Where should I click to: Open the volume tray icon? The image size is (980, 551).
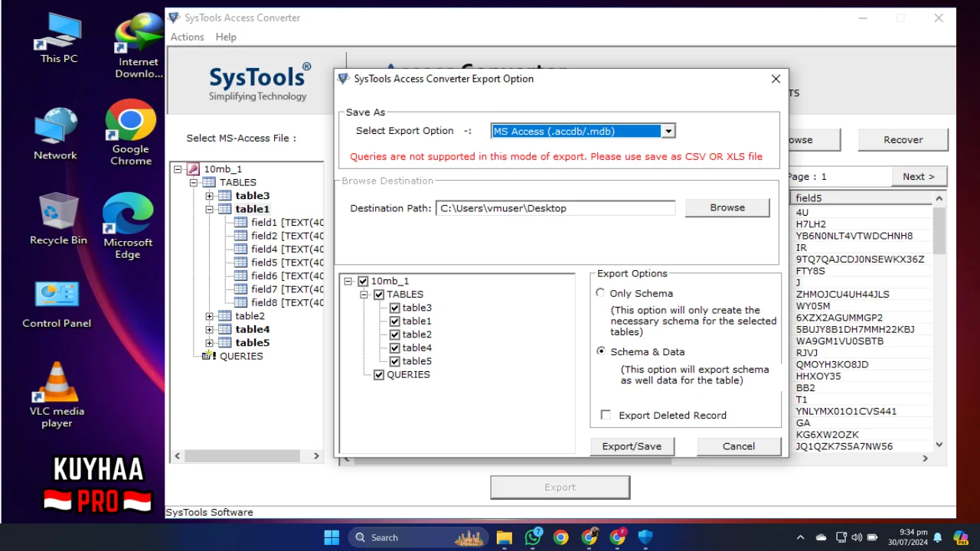856,537
